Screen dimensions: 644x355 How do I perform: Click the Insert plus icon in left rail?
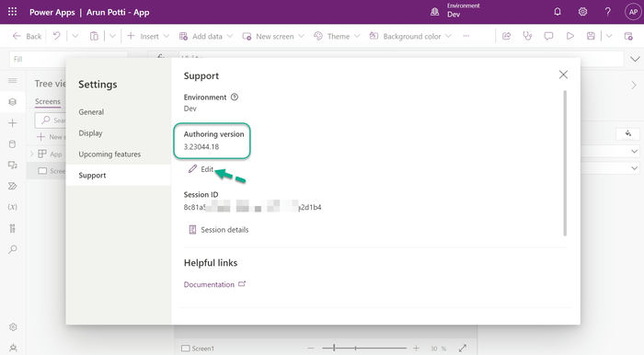click(x=13, y=122)
